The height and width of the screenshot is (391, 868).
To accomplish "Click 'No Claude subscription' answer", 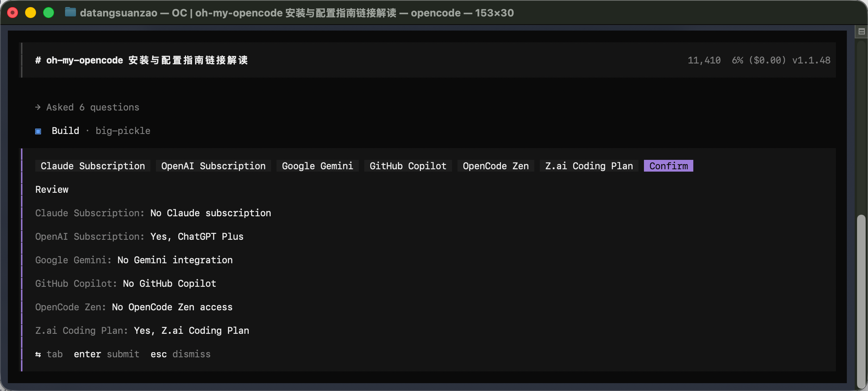I will pos(211,213).
